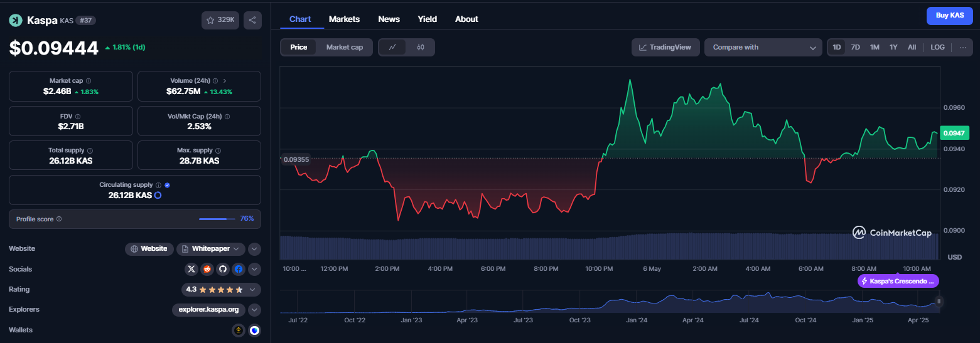The width and height of the screenshot is (980, 343).
Task: Open the TradingView chart button
Action: (665, 47)
